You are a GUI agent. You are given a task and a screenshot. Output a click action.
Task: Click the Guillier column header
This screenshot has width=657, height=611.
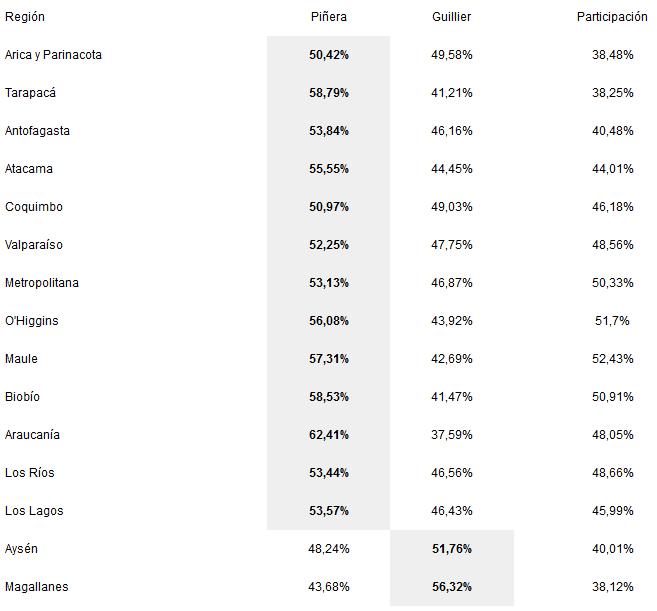[x=452, y=17]
